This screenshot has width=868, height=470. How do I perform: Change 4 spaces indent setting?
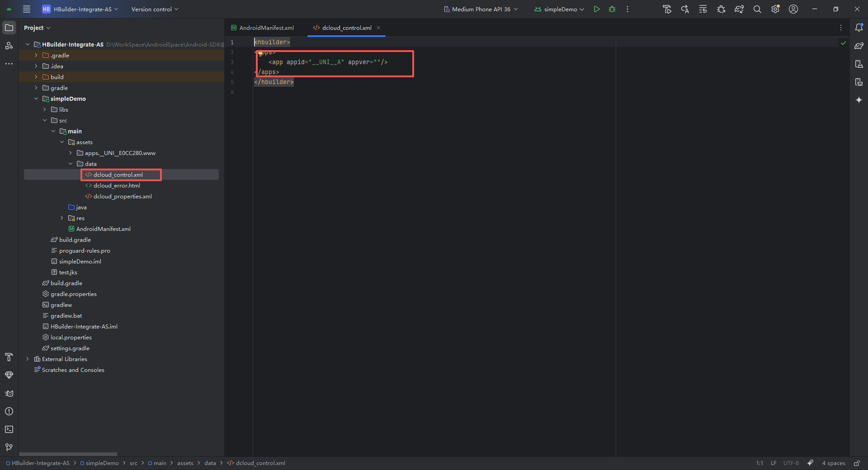(834, 463)
